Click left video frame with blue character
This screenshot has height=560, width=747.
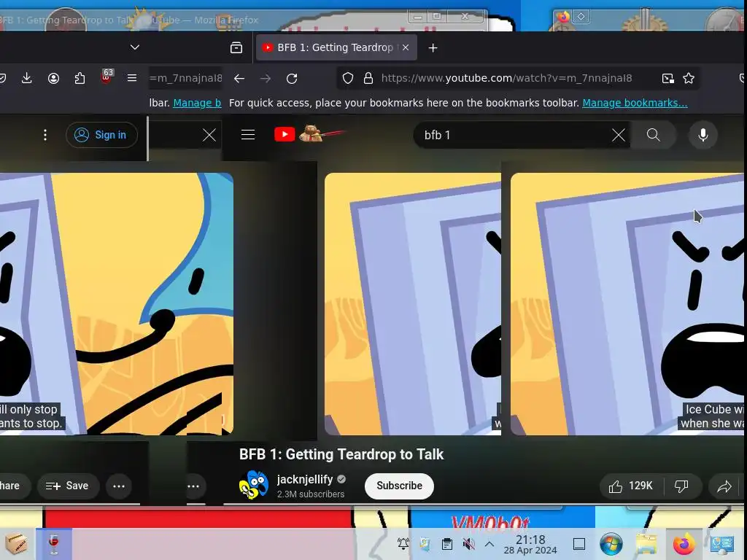(116, 304)
